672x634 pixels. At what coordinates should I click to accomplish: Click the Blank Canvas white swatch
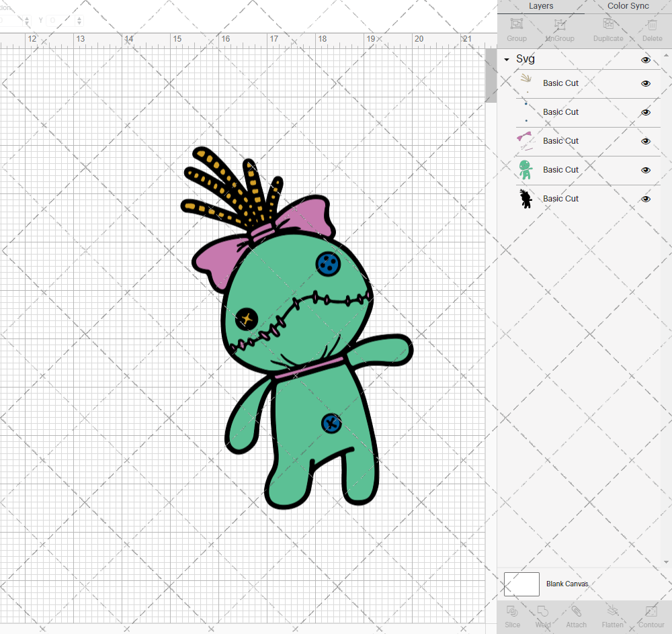[x=521, y=584]
